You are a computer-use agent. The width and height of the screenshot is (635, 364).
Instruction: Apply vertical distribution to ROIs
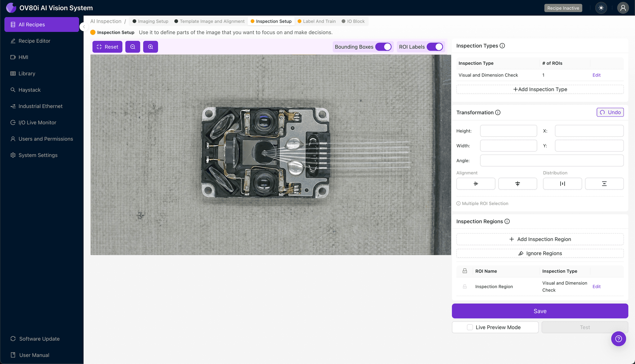click(x=604, y=183)
